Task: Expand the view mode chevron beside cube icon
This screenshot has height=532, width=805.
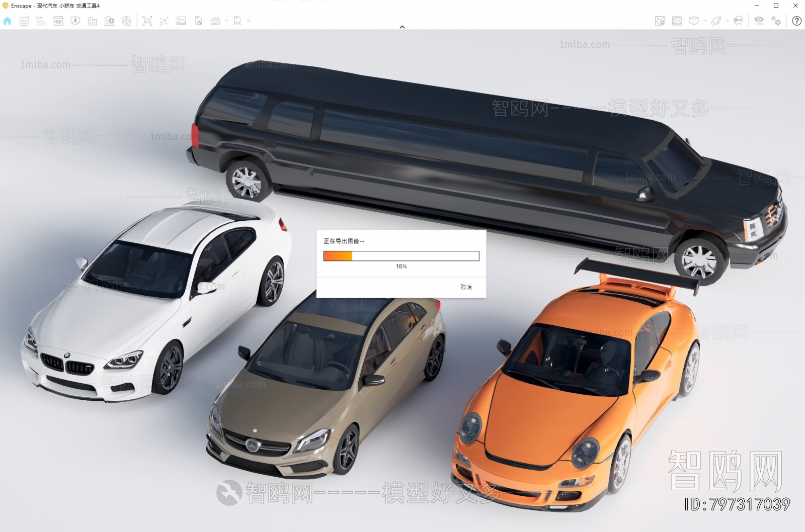Action: click(705, 21)
